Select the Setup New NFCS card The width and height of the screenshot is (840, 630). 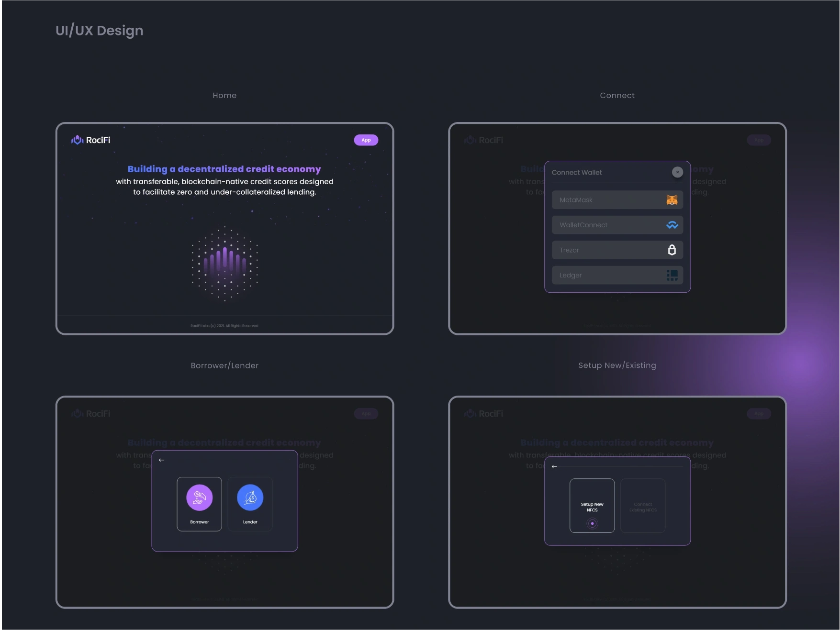pyautogui.click(x=592, y=506)
